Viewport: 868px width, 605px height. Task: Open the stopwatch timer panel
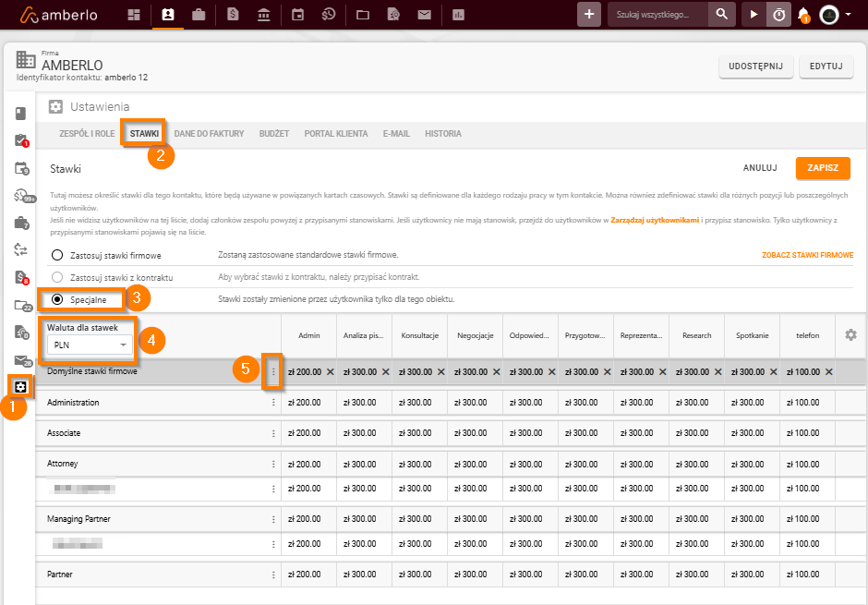pyautogui.click(x=778, y=15)
